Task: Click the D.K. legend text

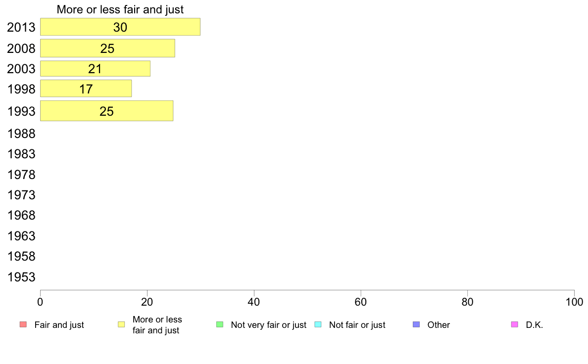Action: pyautogui.click(x=535, y=325)
